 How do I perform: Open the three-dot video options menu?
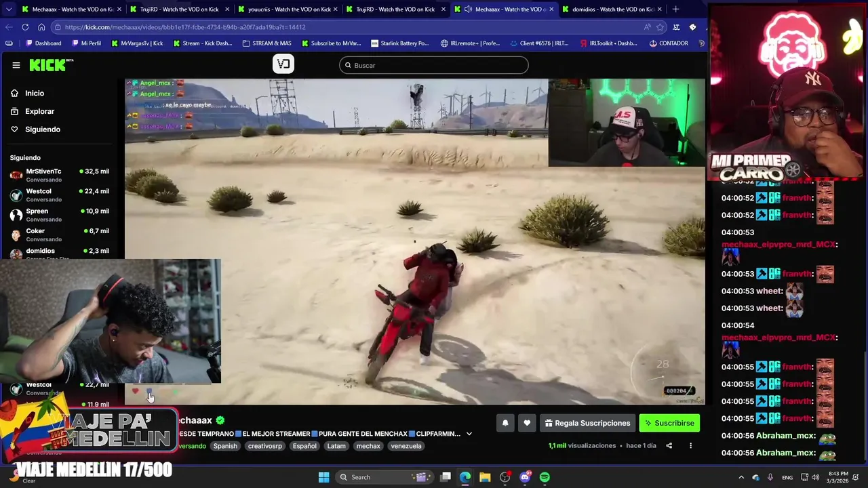point(690,445)
